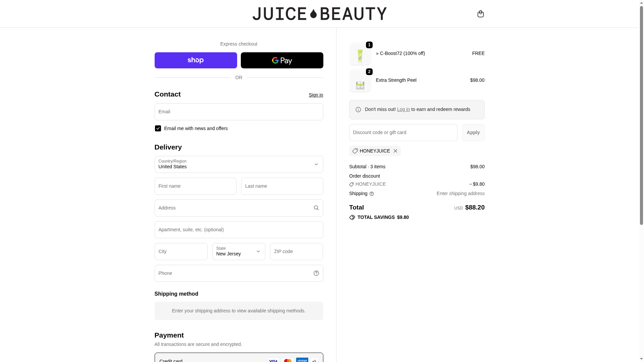Screen dimensions: 644x362
Task: Open the State dropdown
Action: [238, 252]
